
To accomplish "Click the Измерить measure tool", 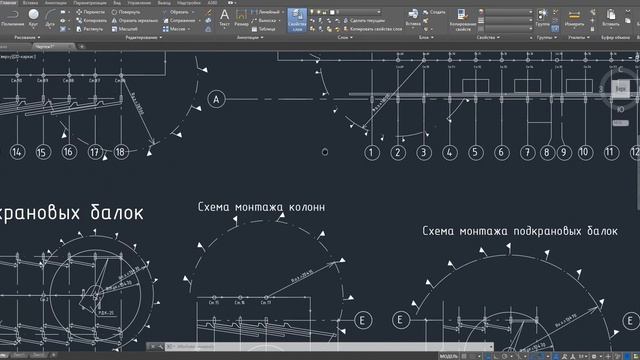I will (x=574, y=18).
